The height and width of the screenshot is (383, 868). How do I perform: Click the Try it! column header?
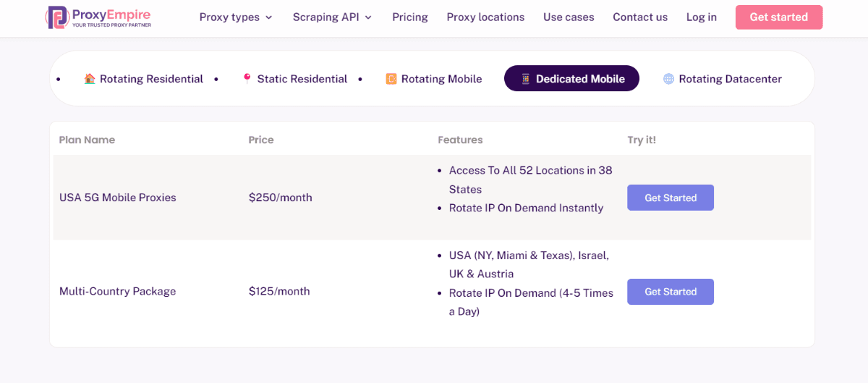(x=642, y=140)
